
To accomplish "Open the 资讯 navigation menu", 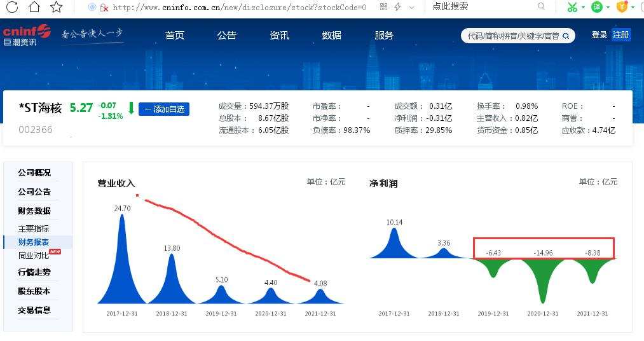I will click(279, 36).
